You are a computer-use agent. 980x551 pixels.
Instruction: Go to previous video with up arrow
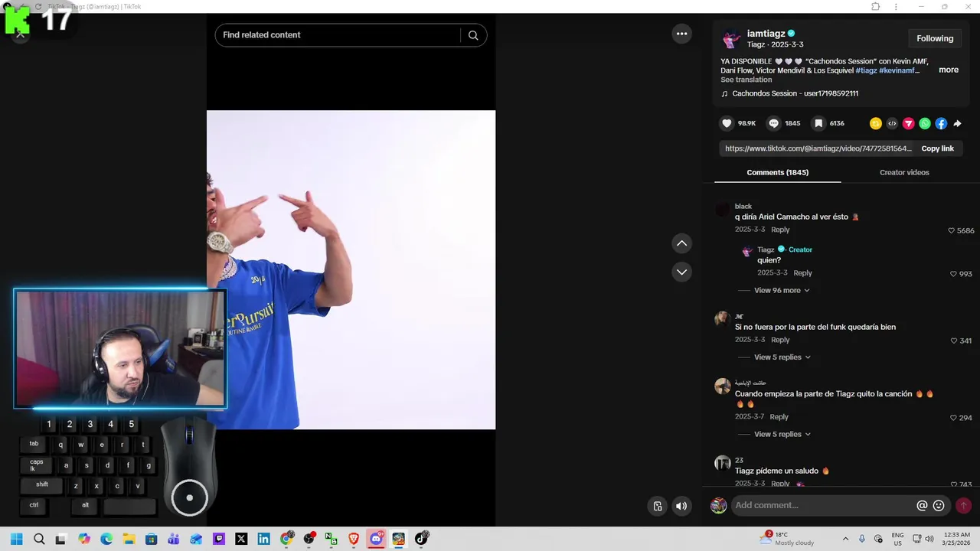click(681, 243)
